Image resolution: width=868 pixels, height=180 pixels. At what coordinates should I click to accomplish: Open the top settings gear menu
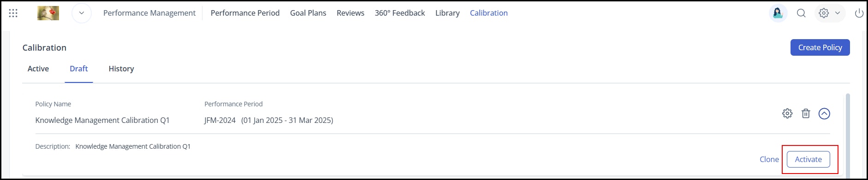(829, 13)
